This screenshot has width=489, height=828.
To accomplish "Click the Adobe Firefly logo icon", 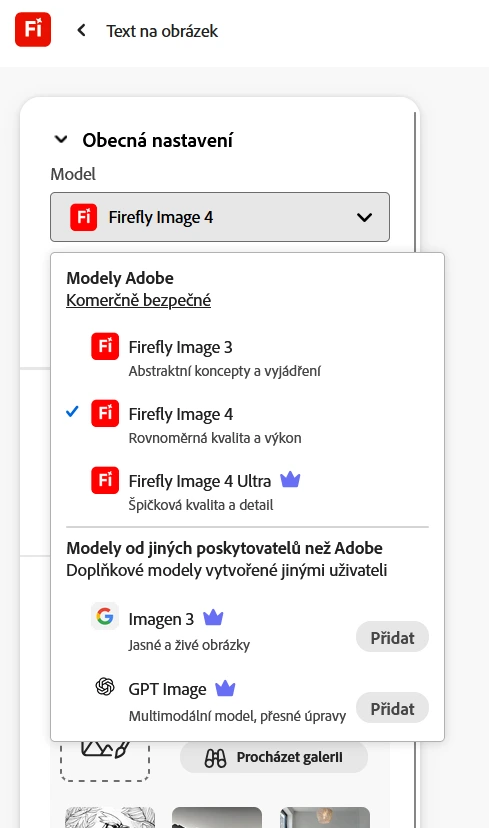I will point(33,30).
